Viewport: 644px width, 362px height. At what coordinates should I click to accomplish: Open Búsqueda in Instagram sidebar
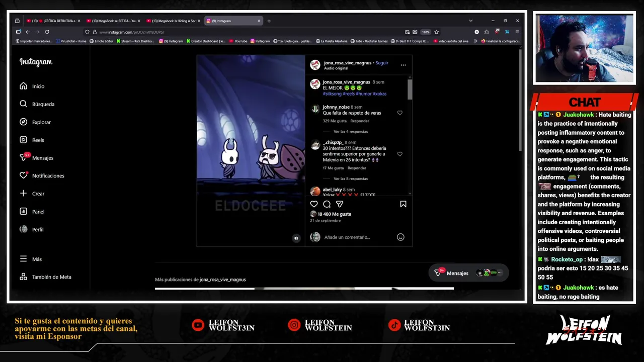pos(37,104)
